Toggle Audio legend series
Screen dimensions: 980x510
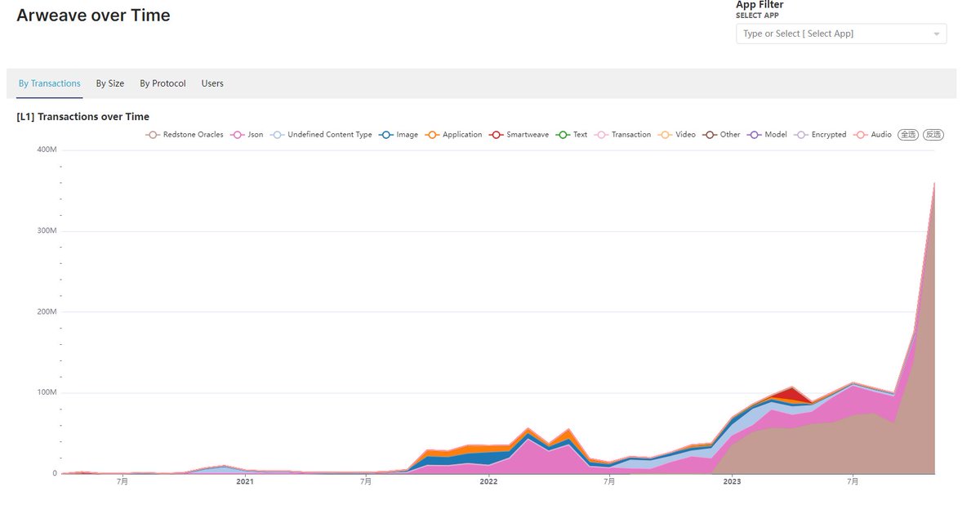[873, 135]
